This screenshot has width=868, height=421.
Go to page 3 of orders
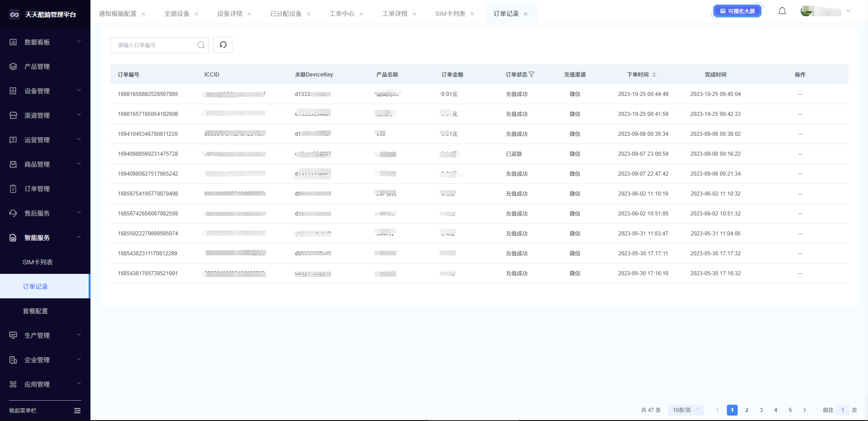click(x=761, y=410)
